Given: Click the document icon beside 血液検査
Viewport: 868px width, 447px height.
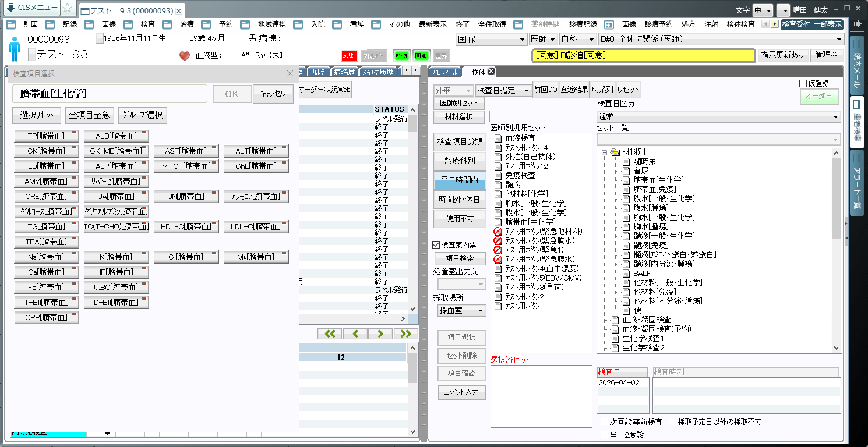Looking at the screenshot, I should [x=498, y=139].
